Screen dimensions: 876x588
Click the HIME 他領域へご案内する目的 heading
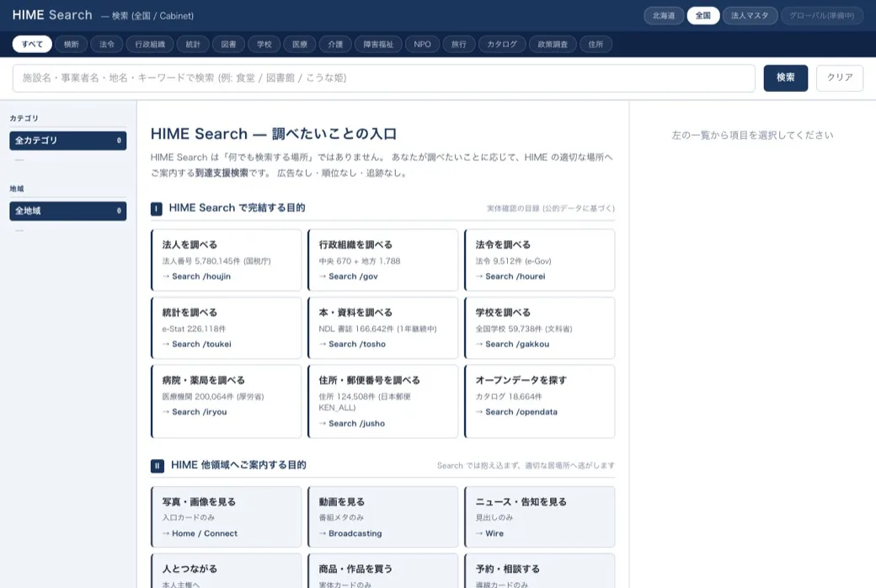tap(238, 465)
